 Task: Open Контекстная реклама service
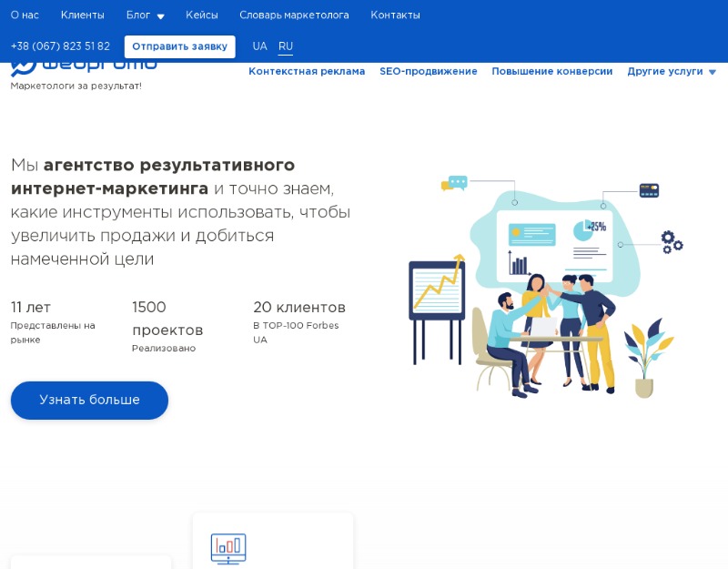[307, 71]
